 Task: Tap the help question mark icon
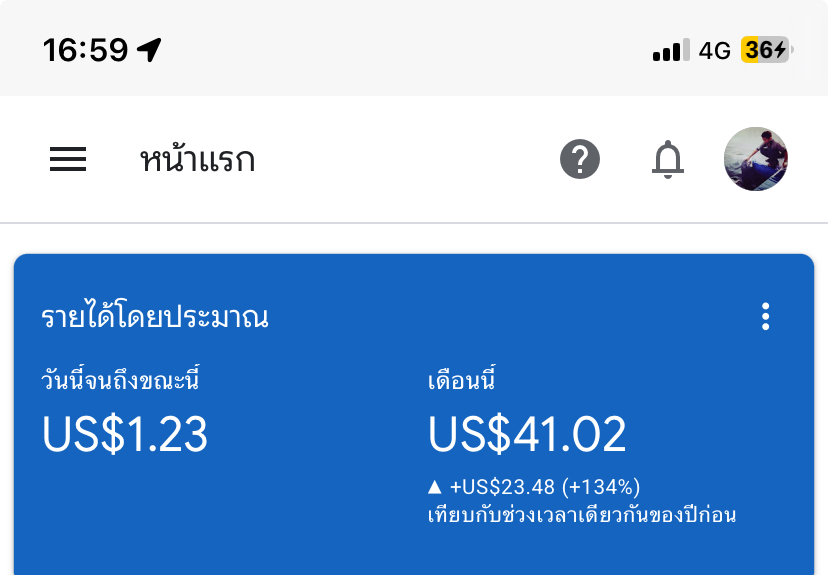[580, 159]
